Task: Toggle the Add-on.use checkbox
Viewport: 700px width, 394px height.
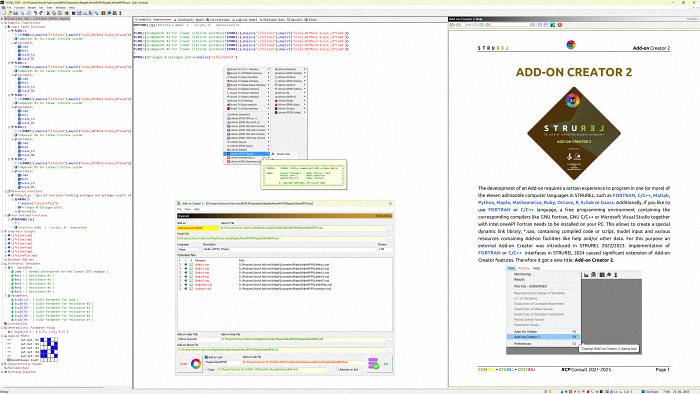Action: tap(206, 357)
